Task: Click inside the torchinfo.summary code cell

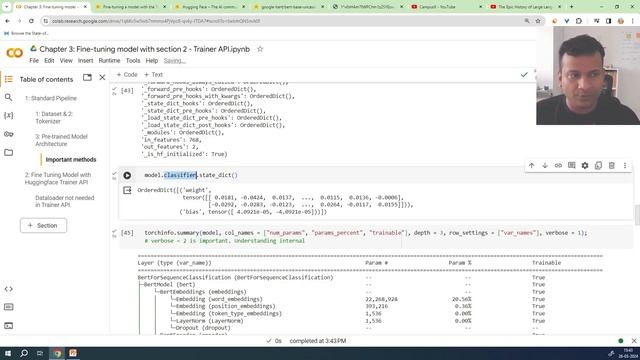Action: tap(376, 237)
